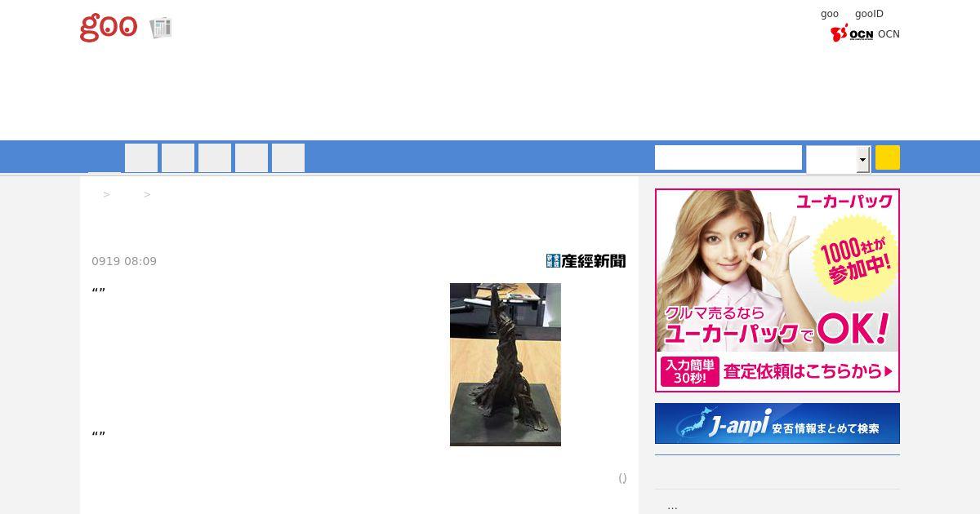Image resolution: width=980 pixels, height=514 pixels.
Task: Open the ユーカーパック car sale advertisement
Action: click(x=777, y=290)
